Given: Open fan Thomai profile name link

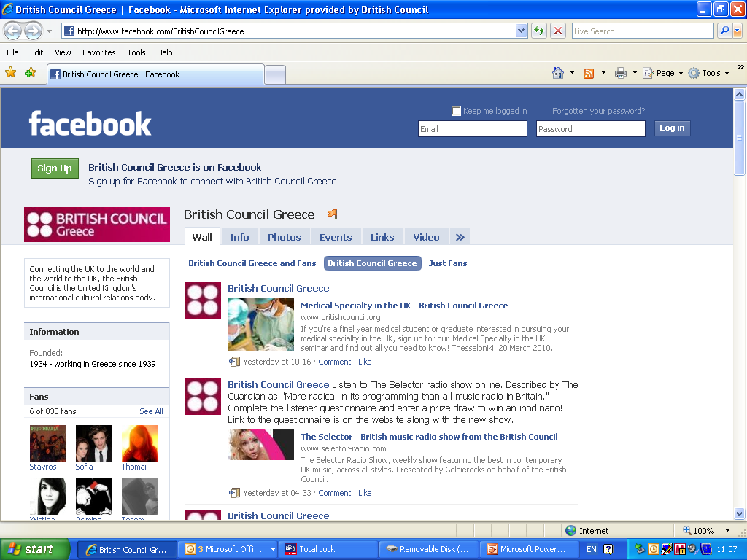Looking at the screenshot, I should [134, 467].
